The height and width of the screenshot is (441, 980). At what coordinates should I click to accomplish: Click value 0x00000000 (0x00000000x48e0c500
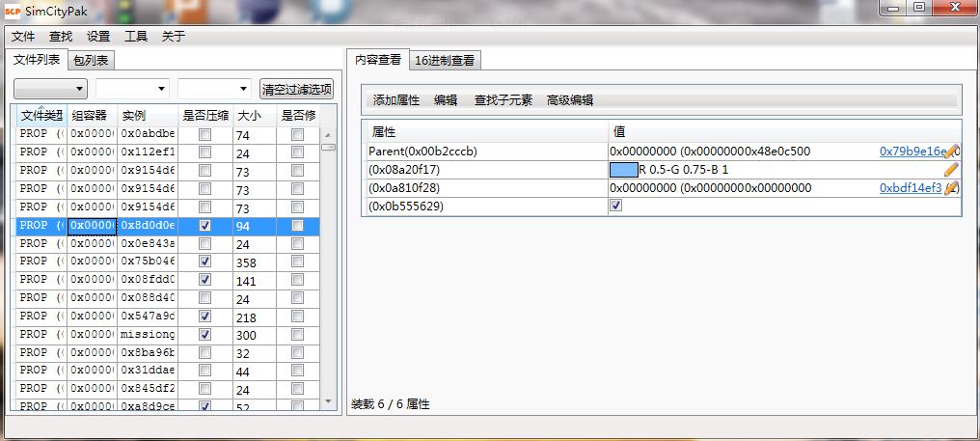point(710,151)
